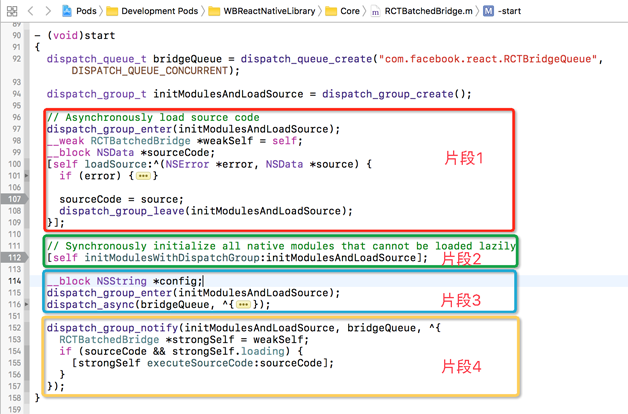Click line number 114 in the gutter
628x414 pixels.
15,281
